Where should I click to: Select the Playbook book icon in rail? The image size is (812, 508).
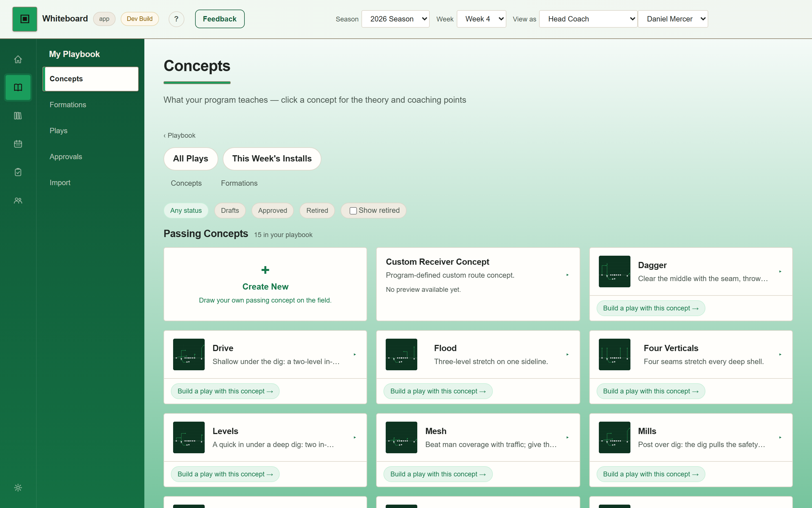(18, 88)
